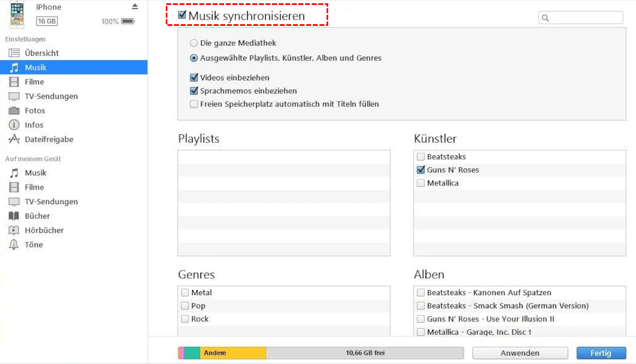Image resolution: width=636 pixels, height=364 pixels.
Task: Open Übersicht from the settings sidebar
Action: click(41, 53)
